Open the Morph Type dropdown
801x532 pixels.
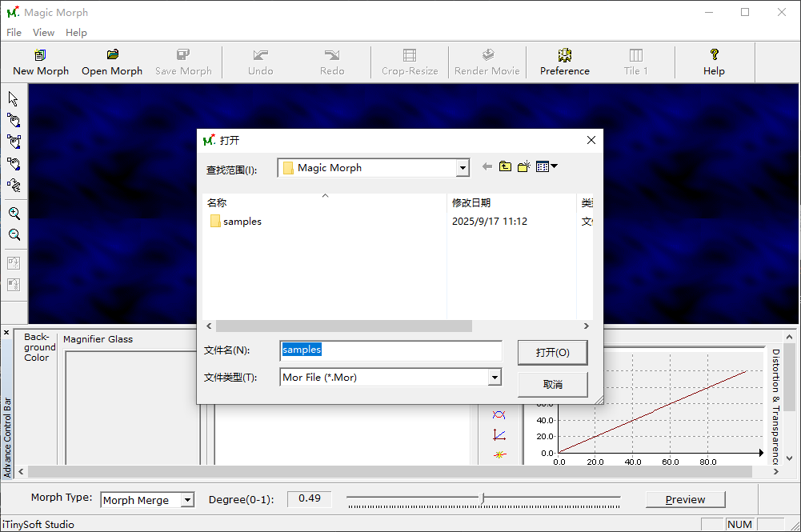[x=187, y=500]
